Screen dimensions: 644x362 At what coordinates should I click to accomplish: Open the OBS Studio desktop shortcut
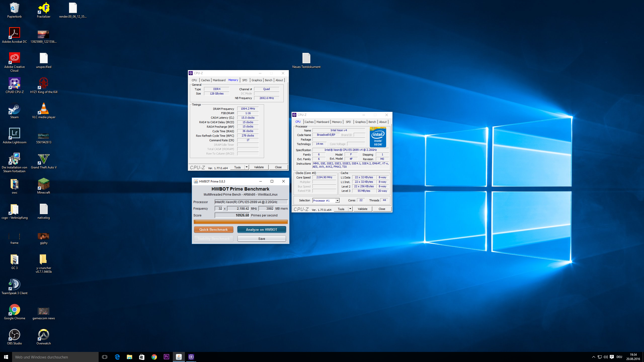coord(14,337)
